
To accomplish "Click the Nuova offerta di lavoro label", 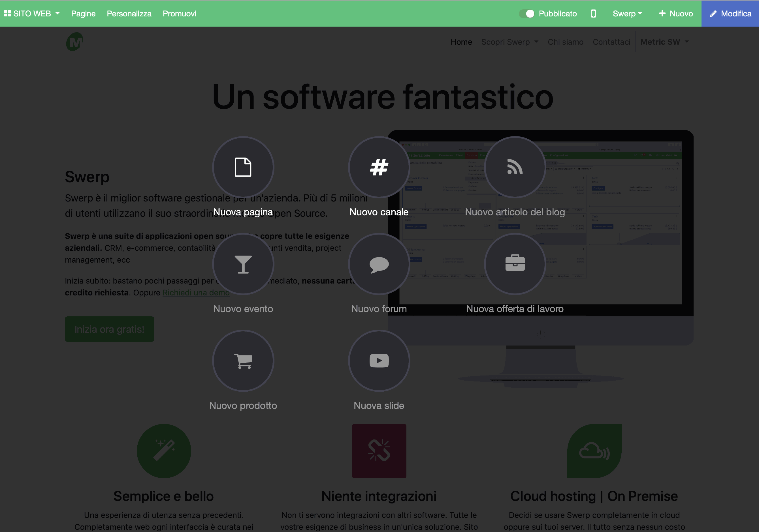I will tap(515, 309).
